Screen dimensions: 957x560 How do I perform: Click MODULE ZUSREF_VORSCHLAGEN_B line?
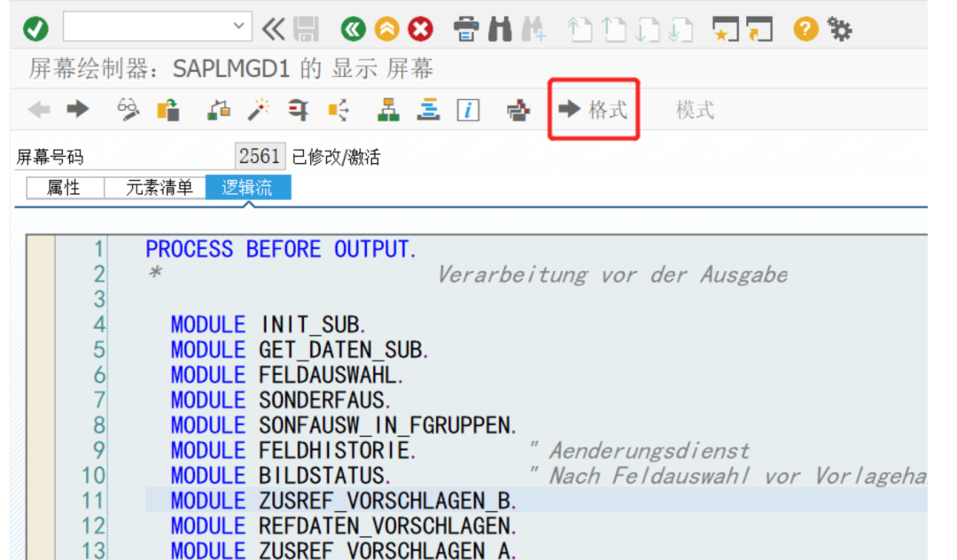pos(344,501)
